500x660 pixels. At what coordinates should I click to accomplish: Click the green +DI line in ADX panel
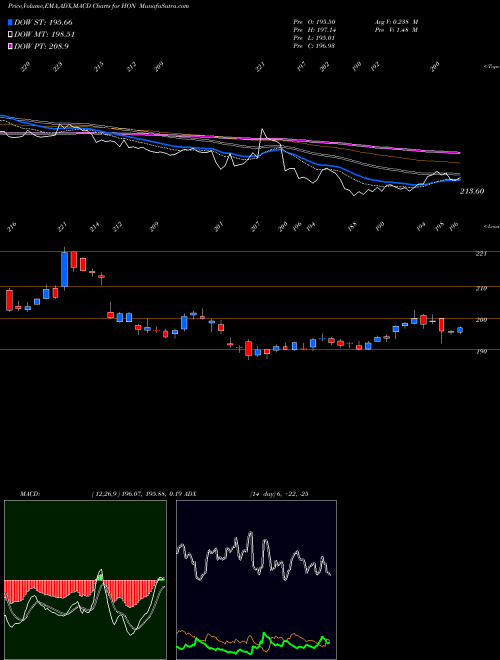(253, 644)
